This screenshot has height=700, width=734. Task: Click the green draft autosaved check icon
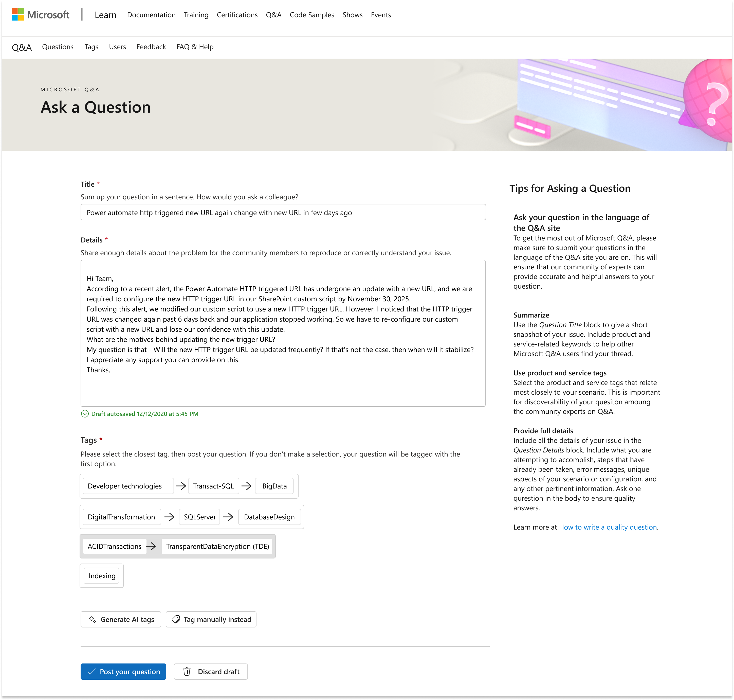(x=85, y=414)
